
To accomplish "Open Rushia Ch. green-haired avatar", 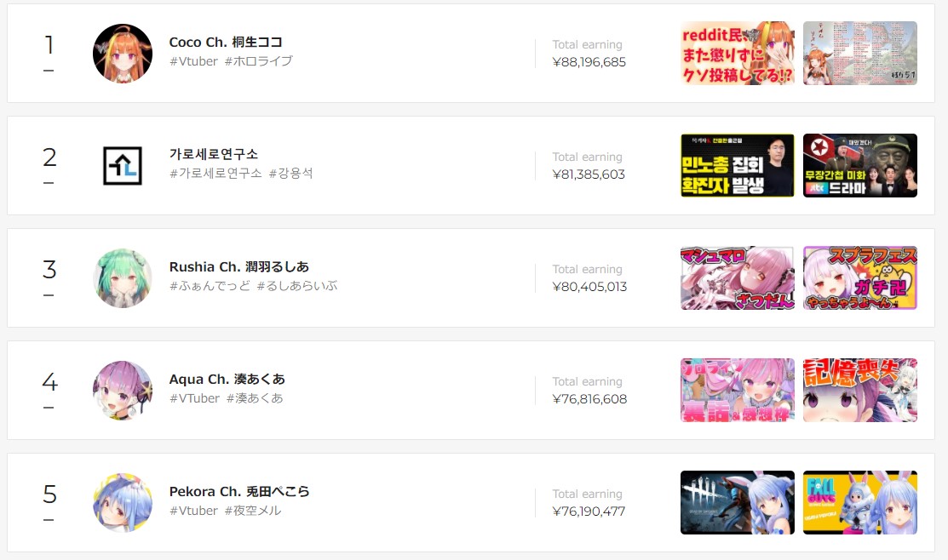I will tap(122, 278).
